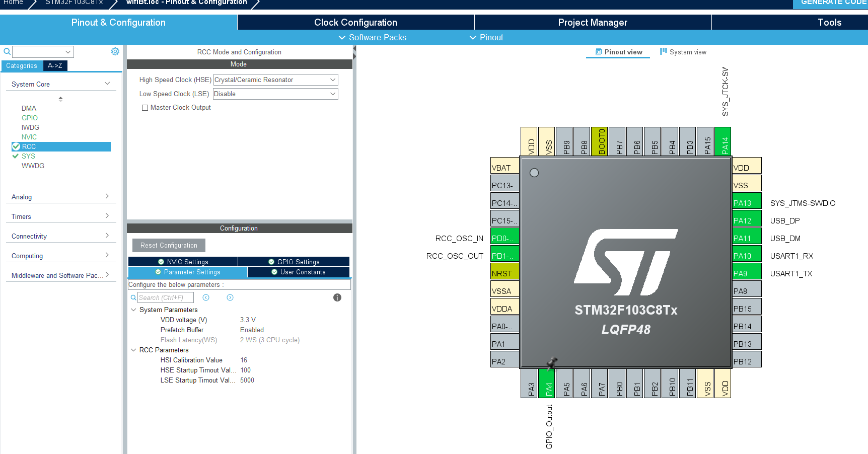Open High Speed Clock (HSE) dropdown
This screenshot has height=454, width=868.
(x=275, y=80)
